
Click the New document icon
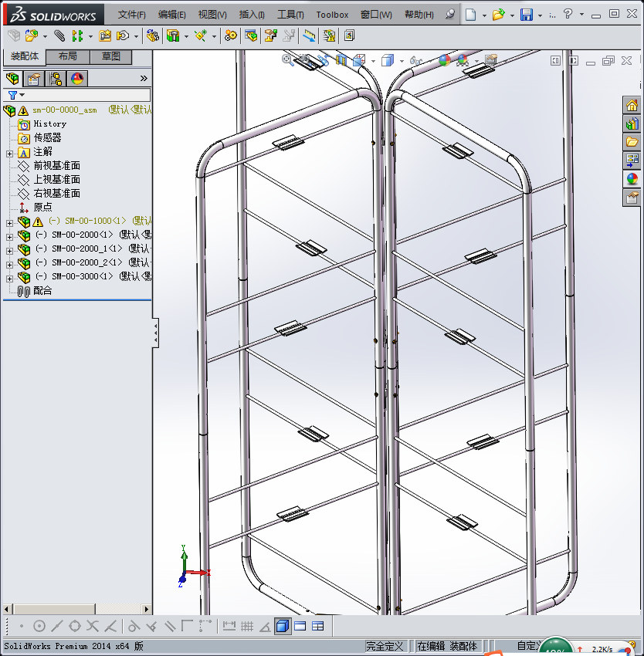pyautogui.click(x=470, y=15)
